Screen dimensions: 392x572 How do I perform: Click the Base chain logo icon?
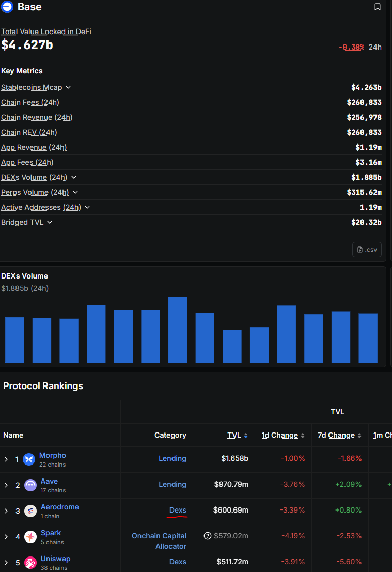[7, 7]
